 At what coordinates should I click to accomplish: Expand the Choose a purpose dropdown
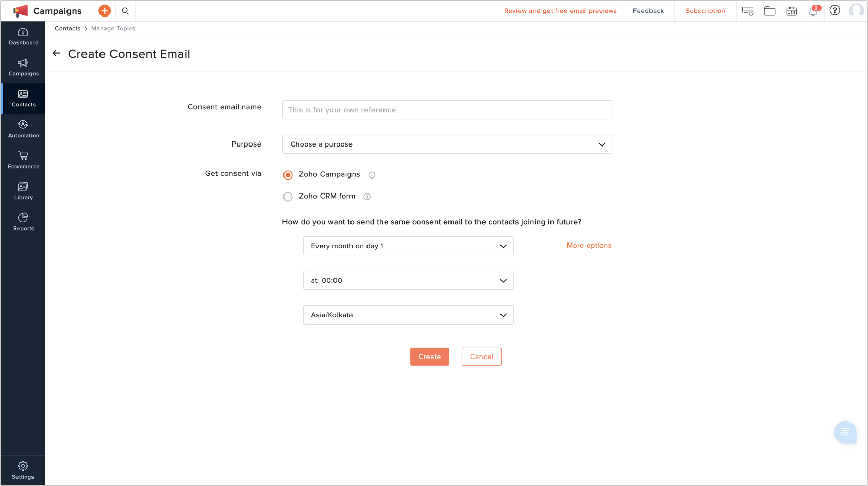447,144
